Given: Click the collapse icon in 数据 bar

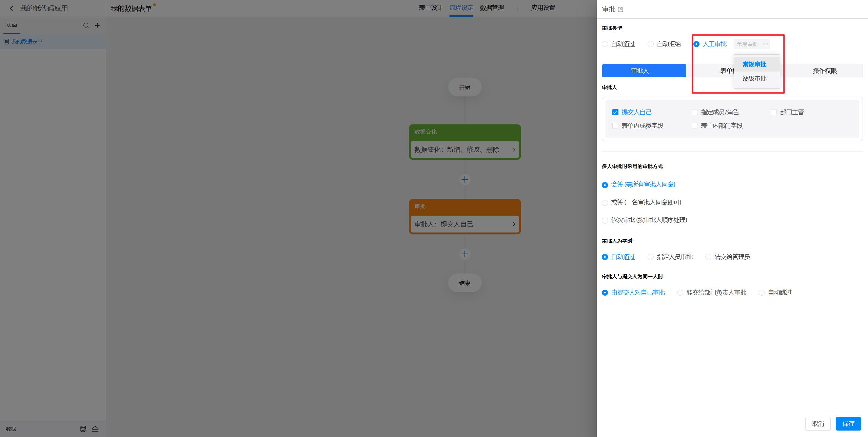Looking at the screenshot, I should [x=95, y=429].
